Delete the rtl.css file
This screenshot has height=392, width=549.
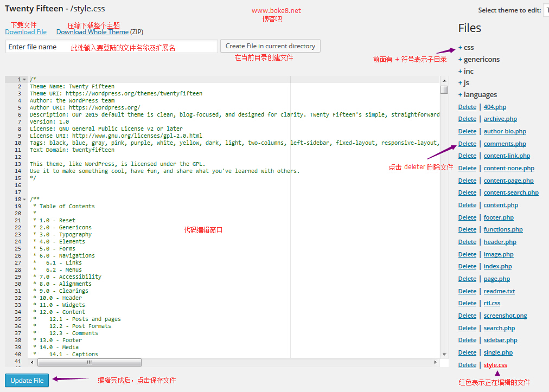[467, 304]
